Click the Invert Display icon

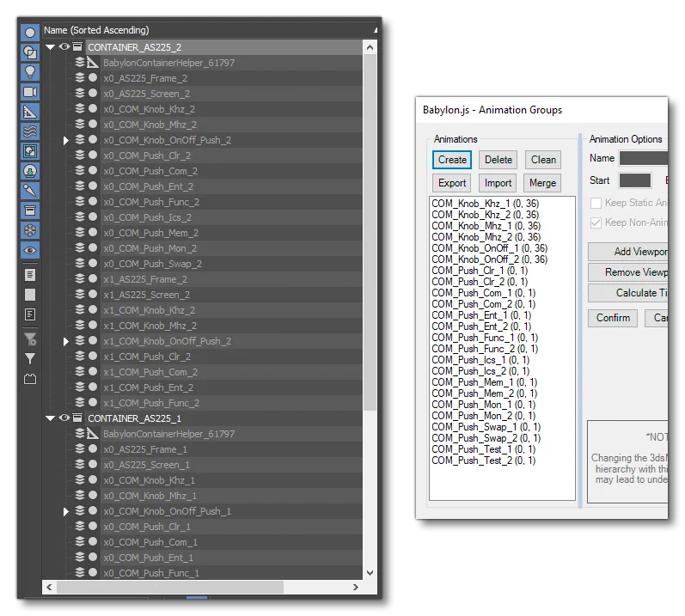click(30, 314)
